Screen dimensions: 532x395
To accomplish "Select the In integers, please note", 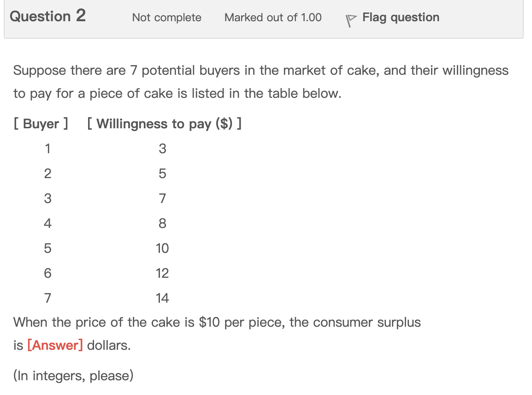I will point(73,376).
